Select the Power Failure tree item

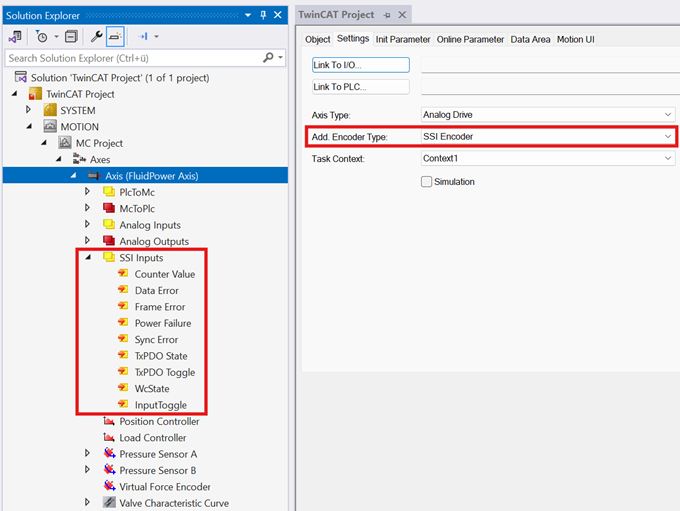tap(163, 323)
